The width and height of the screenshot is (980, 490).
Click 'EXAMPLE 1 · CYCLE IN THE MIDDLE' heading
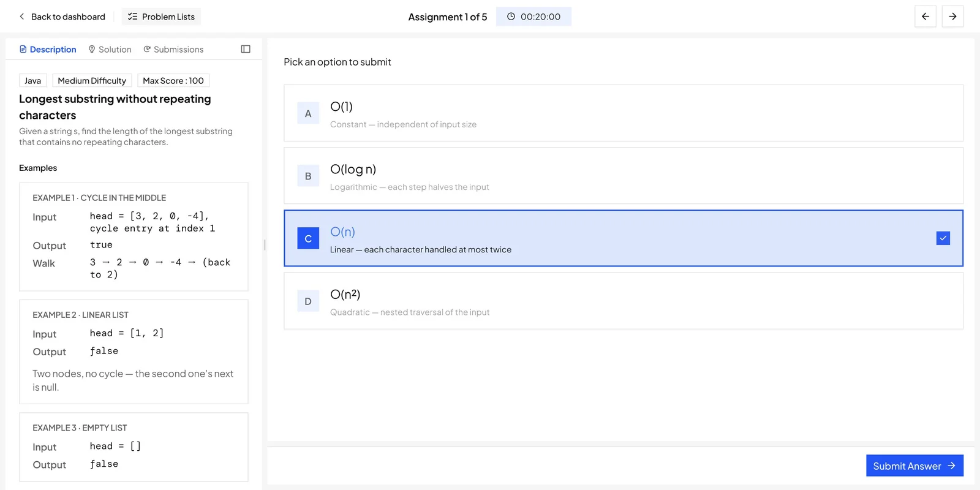pyautogui.click(x=99, y=198)
